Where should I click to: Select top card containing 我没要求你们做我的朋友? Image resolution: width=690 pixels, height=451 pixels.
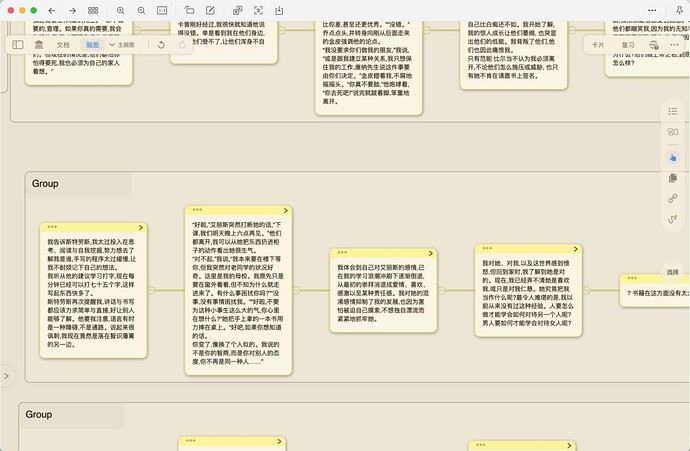pos(369,66)
